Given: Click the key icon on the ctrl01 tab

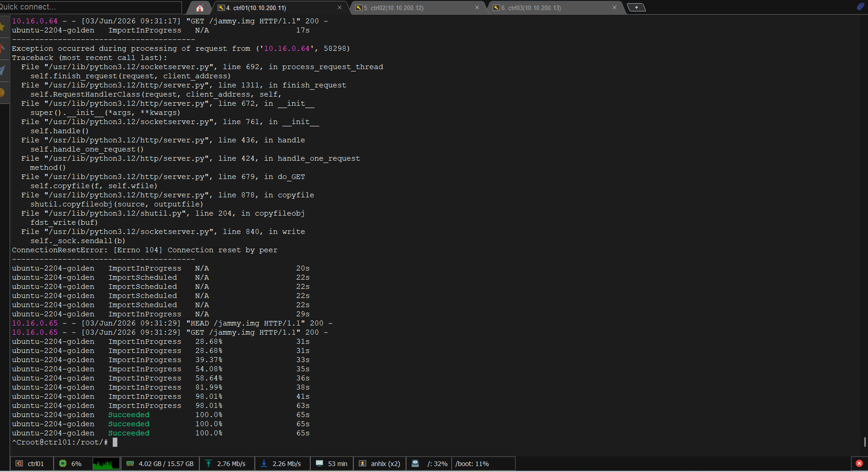Looking at the screenshot, I should pos(221,8).
